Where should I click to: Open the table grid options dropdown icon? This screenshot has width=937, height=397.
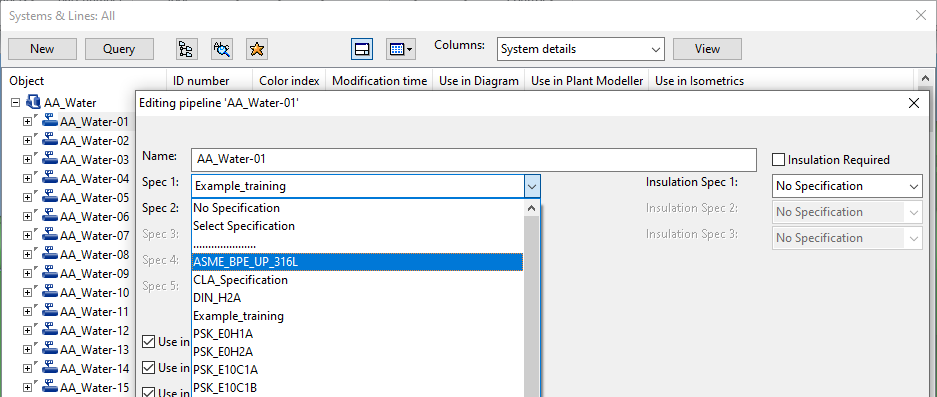tap(401, 49)
